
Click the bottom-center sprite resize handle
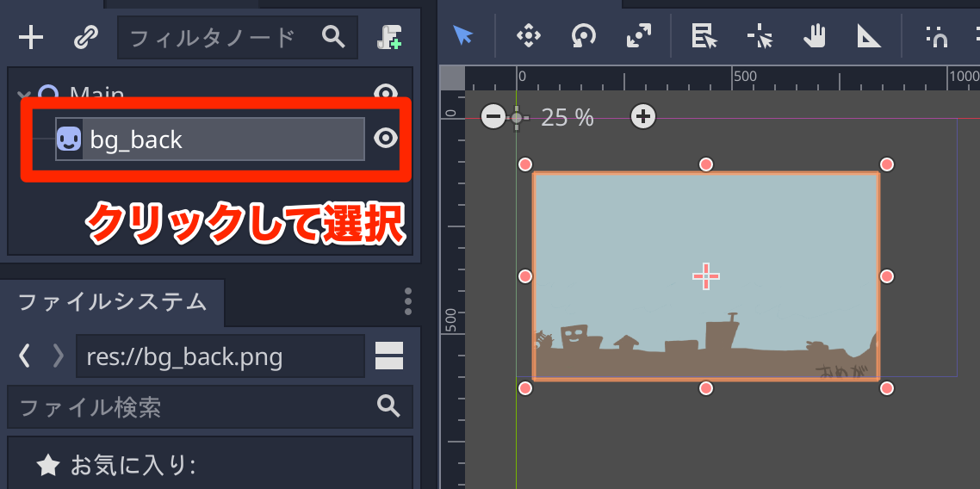click(705, 388)
